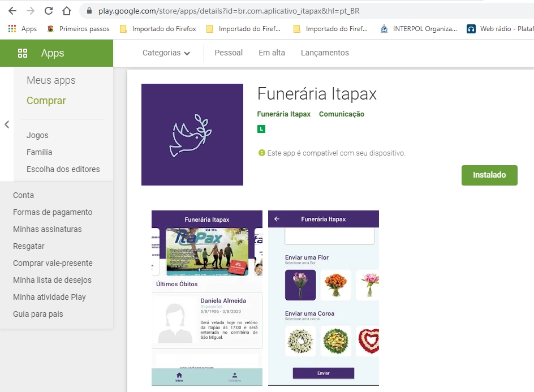Open Escolha dos editores

tap(63, 169)
